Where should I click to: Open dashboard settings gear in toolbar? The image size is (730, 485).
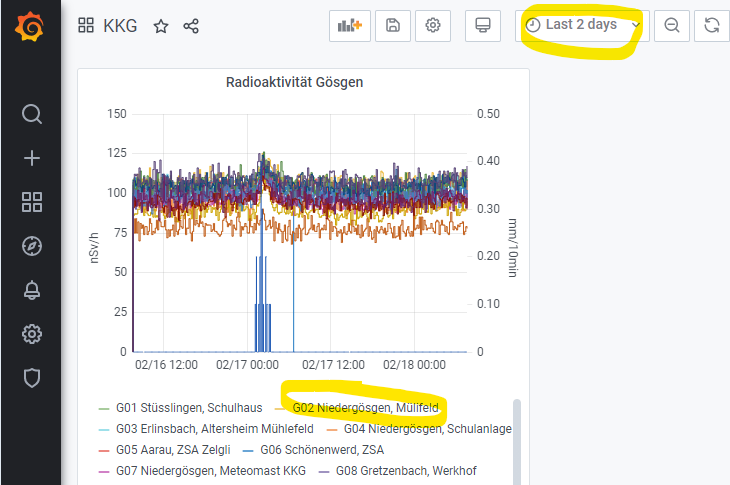(x=433, y=26)
